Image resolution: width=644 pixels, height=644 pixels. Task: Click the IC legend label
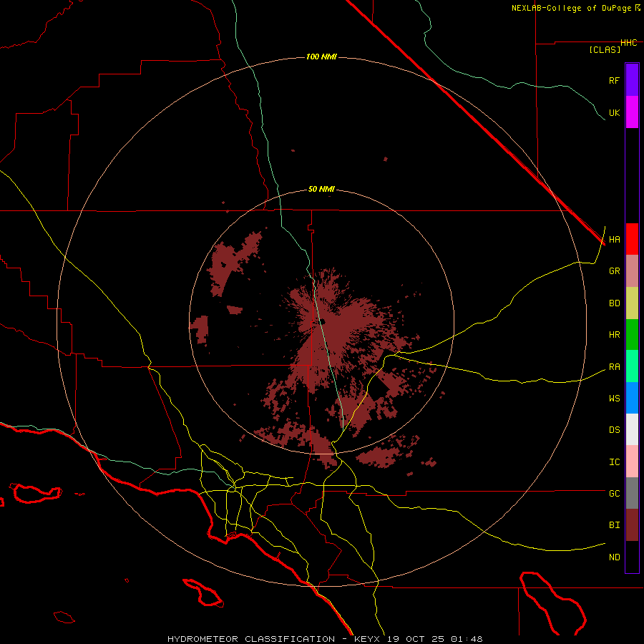click(614, 462)
